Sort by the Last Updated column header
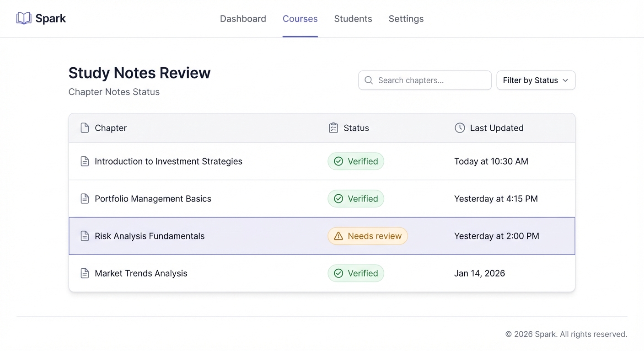The image size is (644, 351). click(x=497, y=128)
